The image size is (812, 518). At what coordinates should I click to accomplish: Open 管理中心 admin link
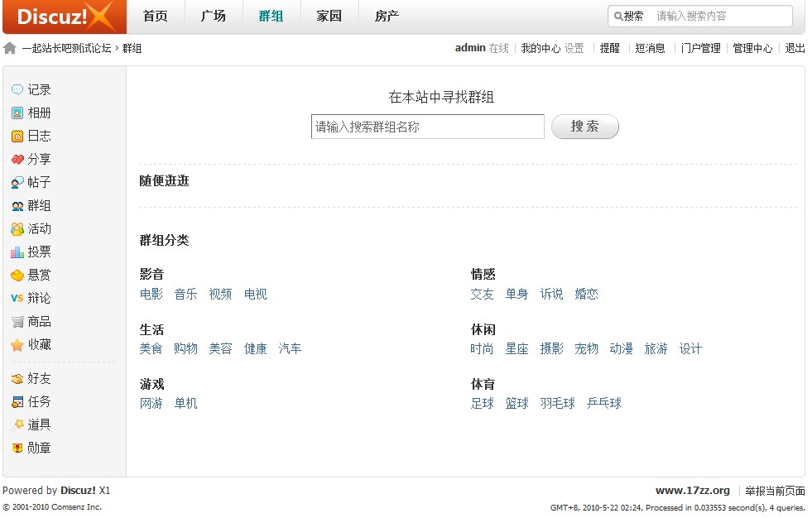tap(752, 48)
